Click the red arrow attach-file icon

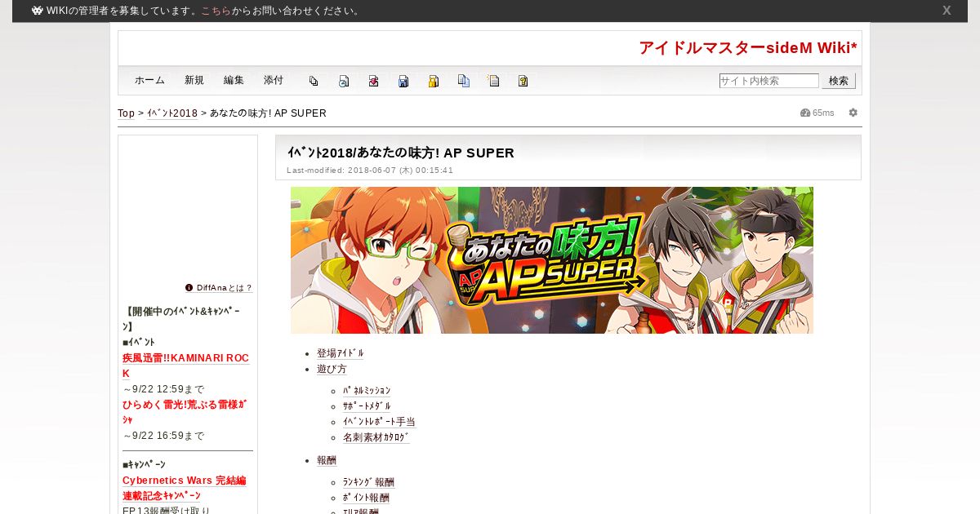pyautogui.click(x=373, y=81)
